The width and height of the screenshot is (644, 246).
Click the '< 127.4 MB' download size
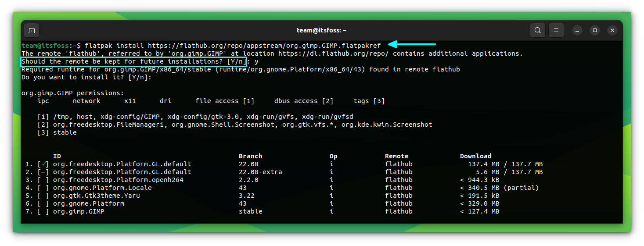pyautogui.click(x=480, y=211)
